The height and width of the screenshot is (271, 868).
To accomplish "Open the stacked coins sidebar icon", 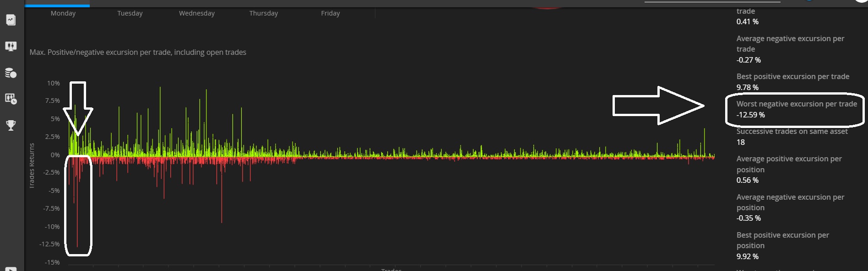I will 11,73.
